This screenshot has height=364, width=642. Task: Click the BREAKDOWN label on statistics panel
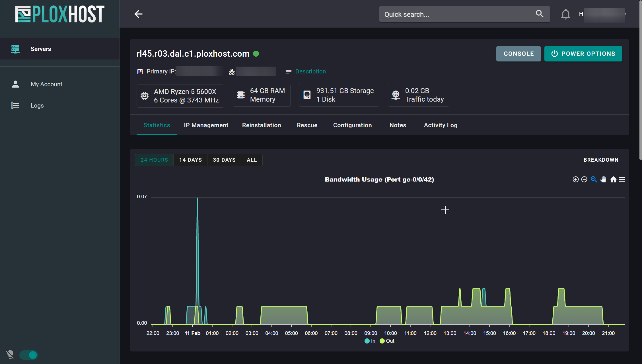[601, 160]
